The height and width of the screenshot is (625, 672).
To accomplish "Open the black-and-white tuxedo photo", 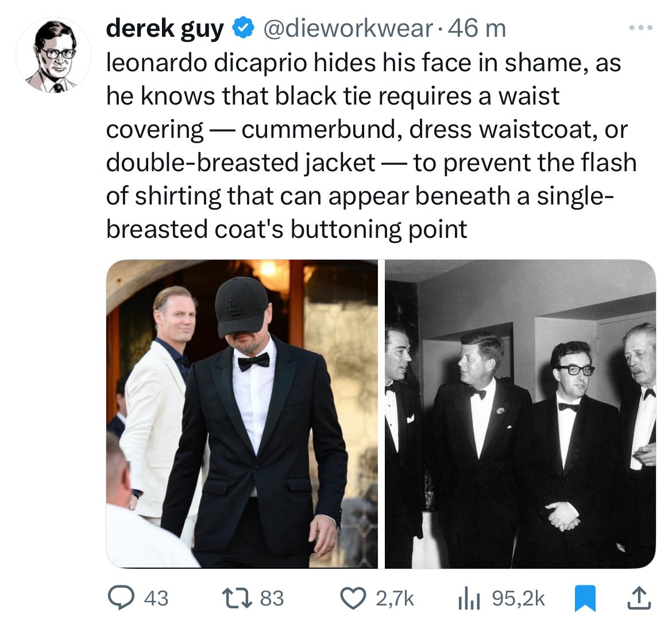I will 520,414.
